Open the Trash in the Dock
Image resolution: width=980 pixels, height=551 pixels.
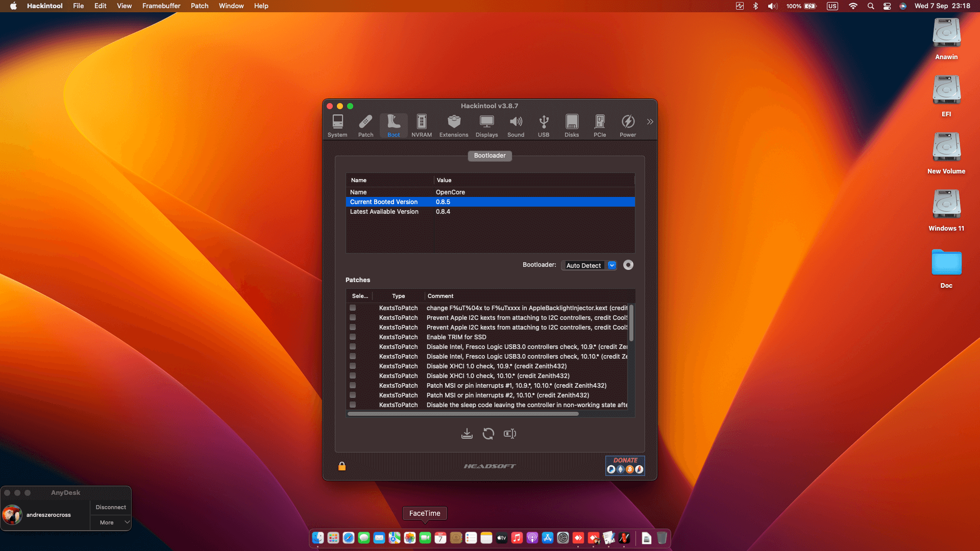(x=662, y=538)
